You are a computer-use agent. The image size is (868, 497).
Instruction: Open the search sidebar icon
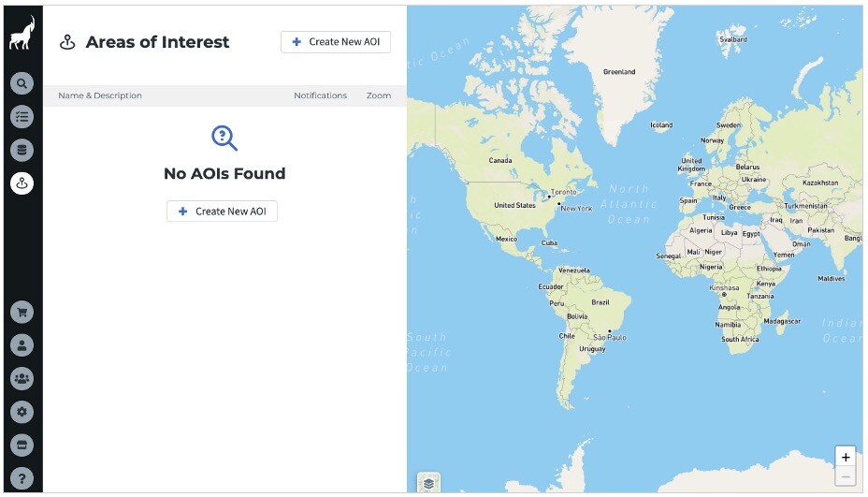coord(22,83)
